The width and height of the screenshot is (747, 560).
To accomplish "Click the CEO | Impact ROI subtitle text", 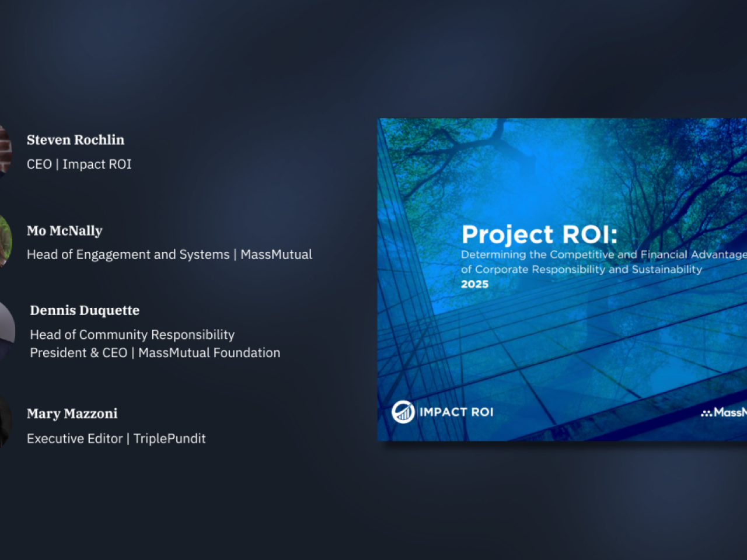I will point(79,164).
